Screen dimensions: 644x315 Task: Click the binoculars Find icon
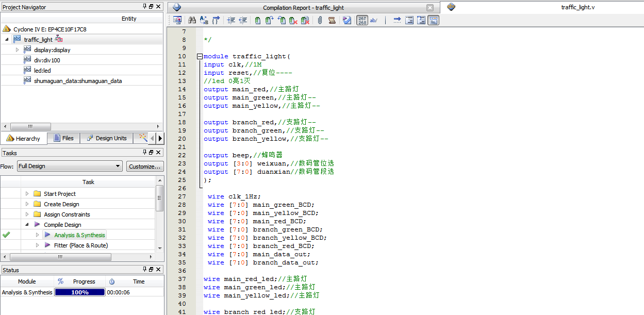pos(192,21)
